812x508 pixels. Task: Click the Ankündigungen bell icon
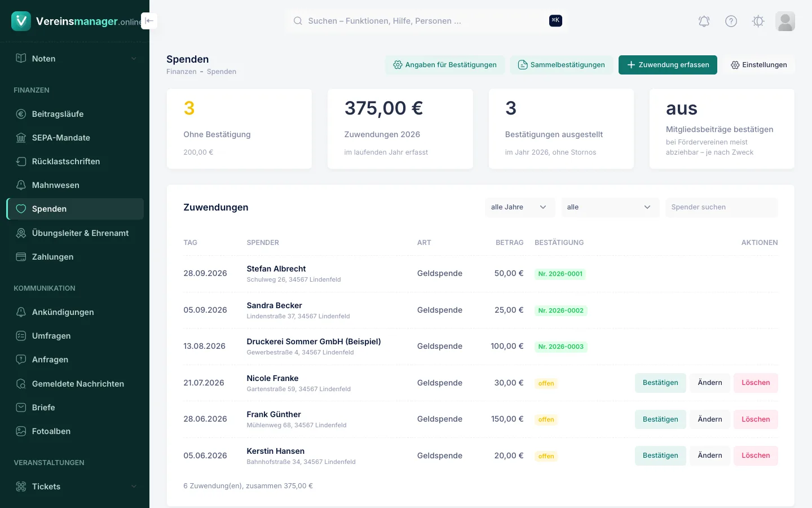21,312
